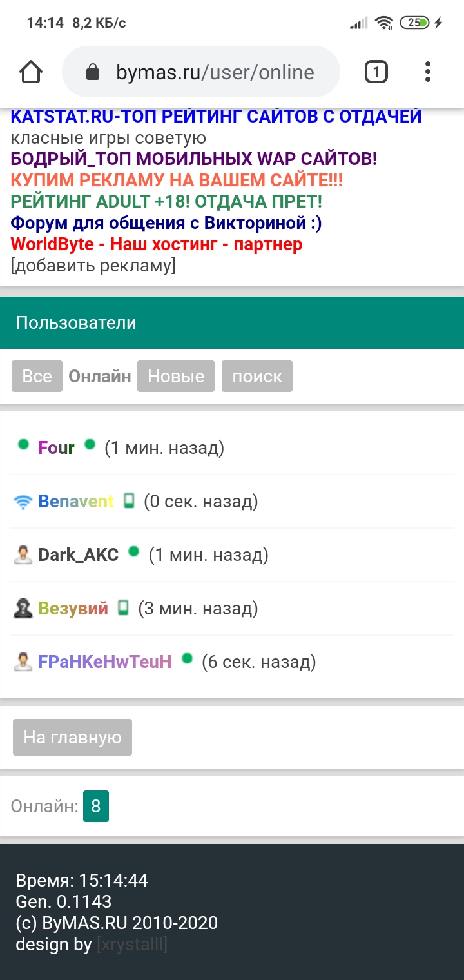The width and height of the screenshot is (464, 980).
Task: Open the browser tab switcher
Action: click(376, 72)
